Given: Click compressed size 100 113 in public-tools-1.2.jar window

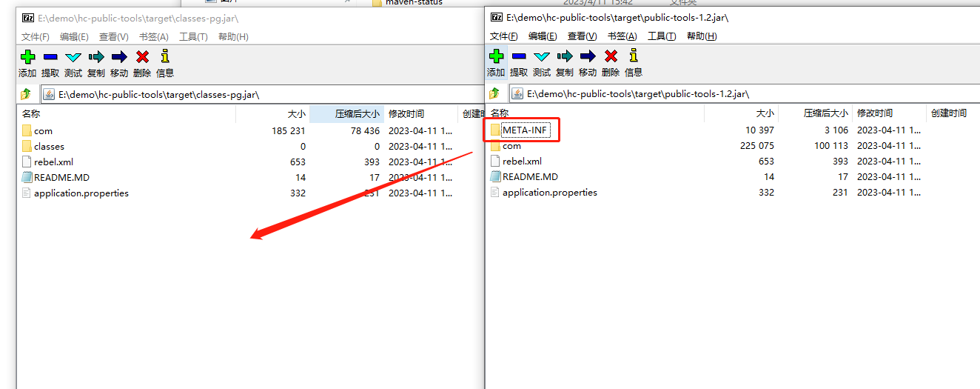Looking at the screenshot, I should pos(831,146).
